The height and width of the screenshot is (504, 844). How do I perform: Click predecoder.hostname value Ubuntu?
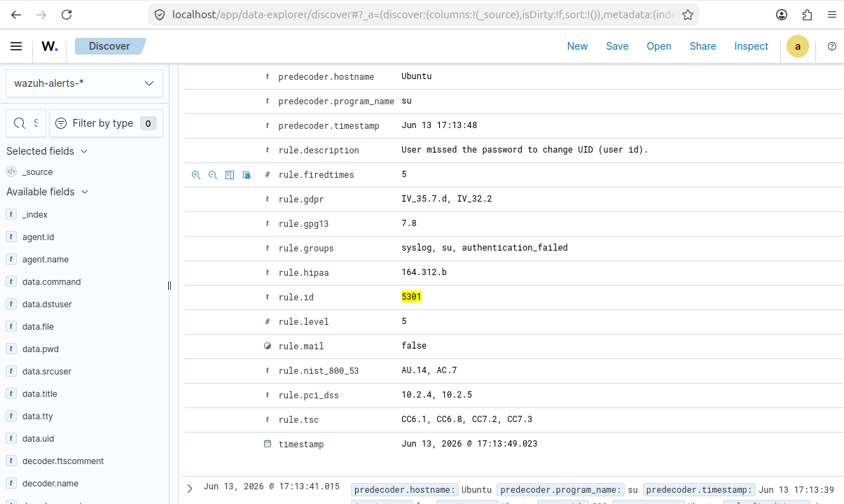417,76
